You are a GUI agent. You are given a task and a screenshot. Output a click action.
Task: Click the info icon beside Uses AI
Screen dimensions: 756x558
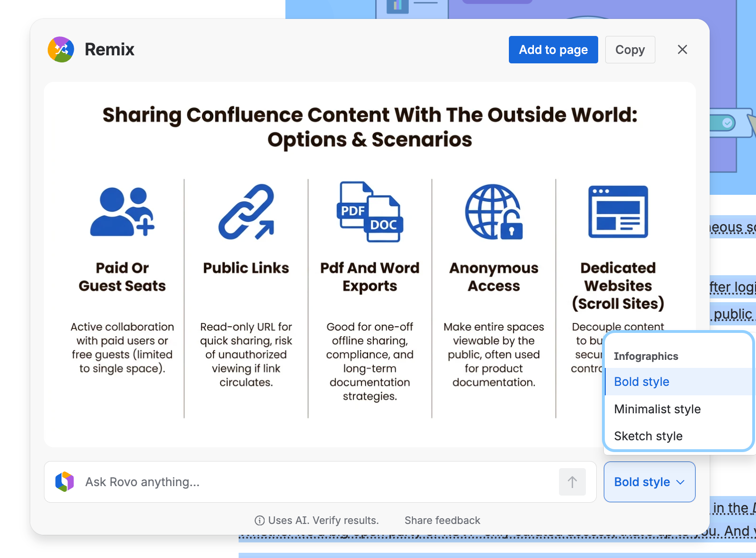click(x=259, y=521)
